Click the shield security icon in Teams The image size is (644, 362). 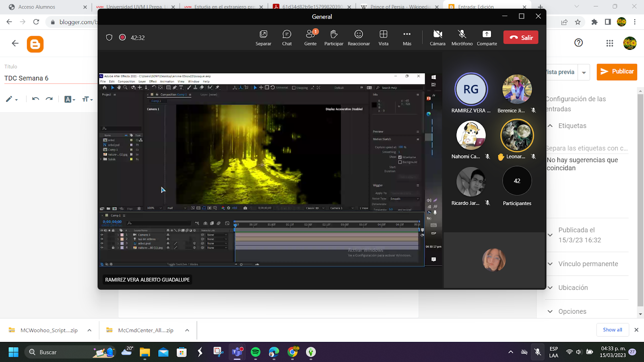tap(109, 37)
